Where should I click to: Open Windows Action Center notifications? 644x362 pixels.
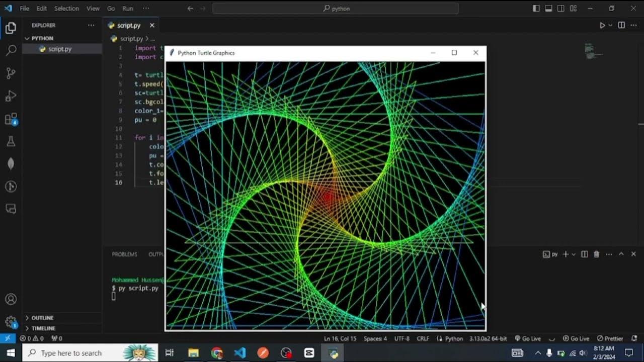tap(629, 353)
